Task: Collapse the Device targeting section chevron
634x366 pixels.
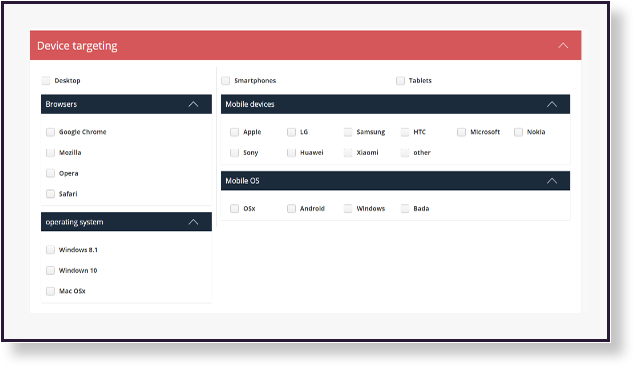Action: pyautogui.click(x=563, y=46)
